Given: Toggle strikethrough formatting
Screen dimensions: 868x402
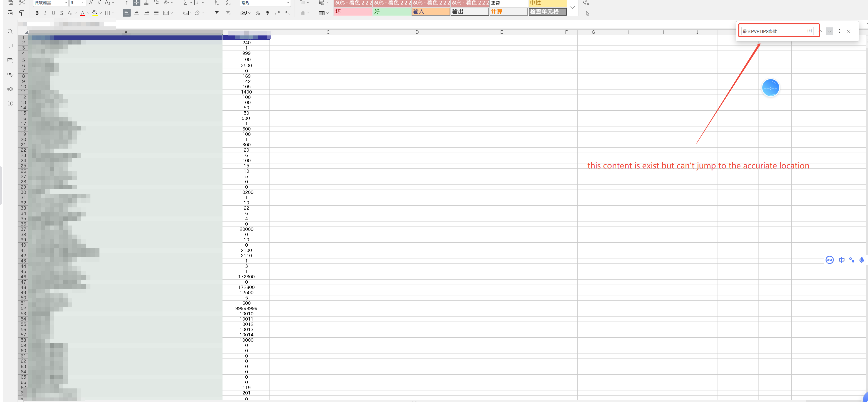Looking at the screenshot, I should coord(62,13).
